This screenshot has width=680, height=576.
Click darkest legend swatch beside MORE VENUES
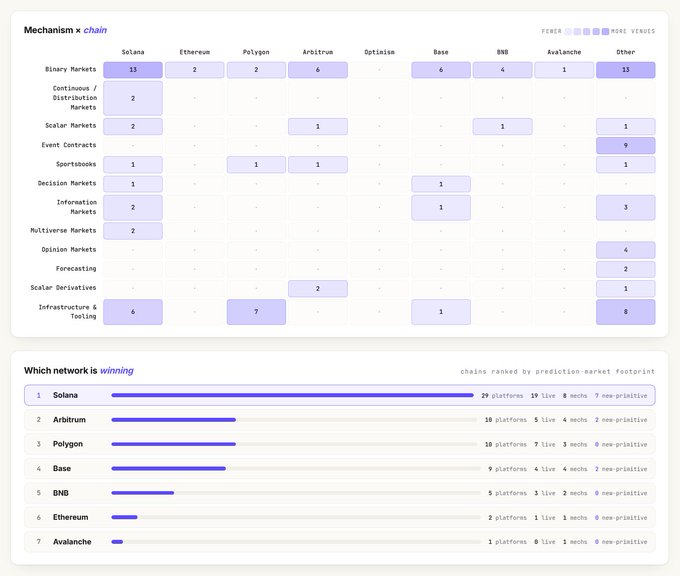coord(605,31)
